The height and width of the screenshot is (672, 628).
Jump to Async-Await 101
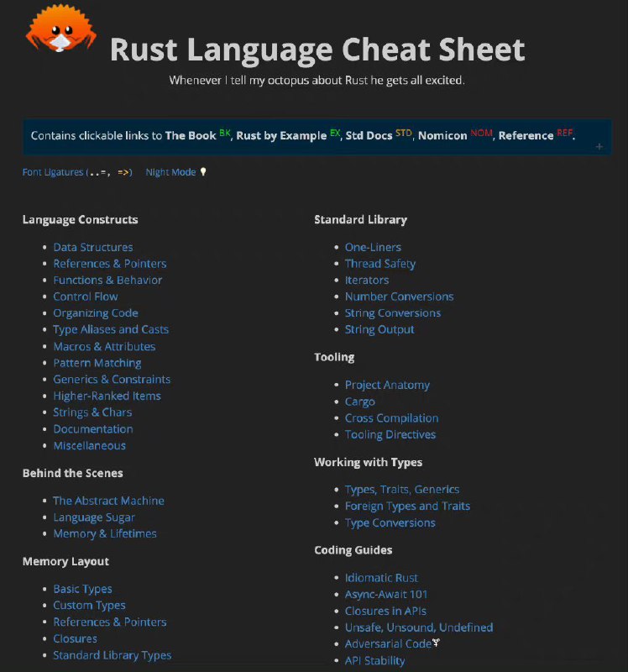pyautogui.click(x=386, y=595)
